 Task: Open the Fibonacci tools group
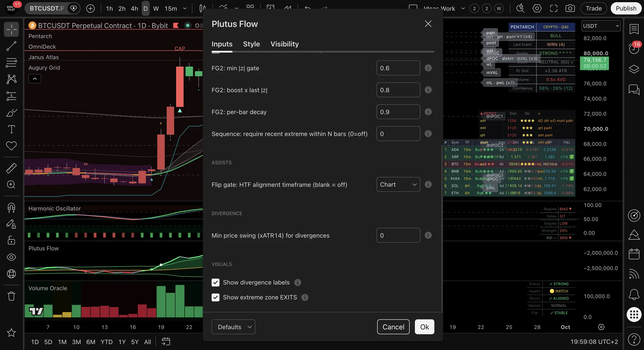coord(11,62)
